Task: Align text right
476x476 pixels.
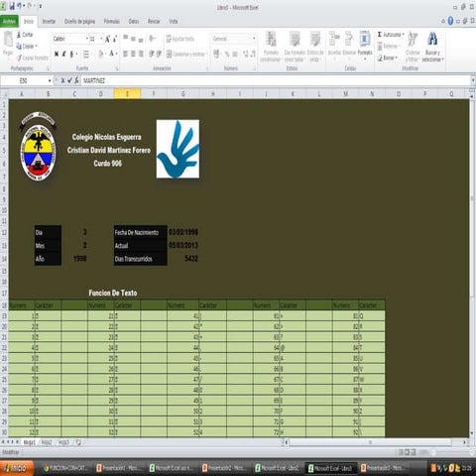Action: pos(141,54)
